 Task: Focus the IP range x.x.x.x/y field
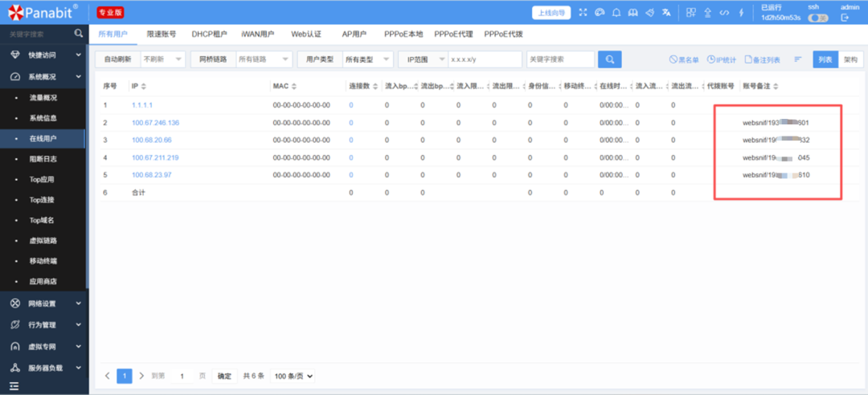click(x=485, y=59)
